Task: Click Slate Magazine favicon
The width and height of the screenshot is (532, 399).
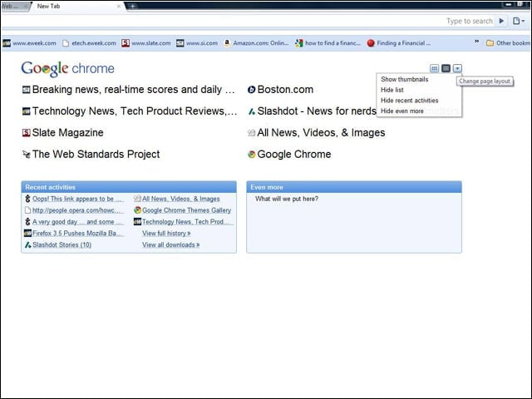Action: [x=26, y=133]
